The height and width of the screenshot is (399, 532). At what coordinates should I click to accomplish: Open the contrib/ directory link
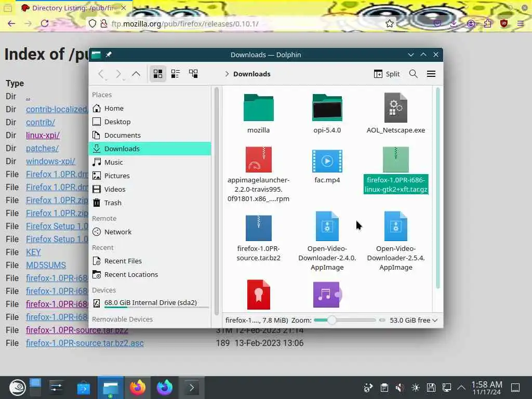(x=41, y=122)
